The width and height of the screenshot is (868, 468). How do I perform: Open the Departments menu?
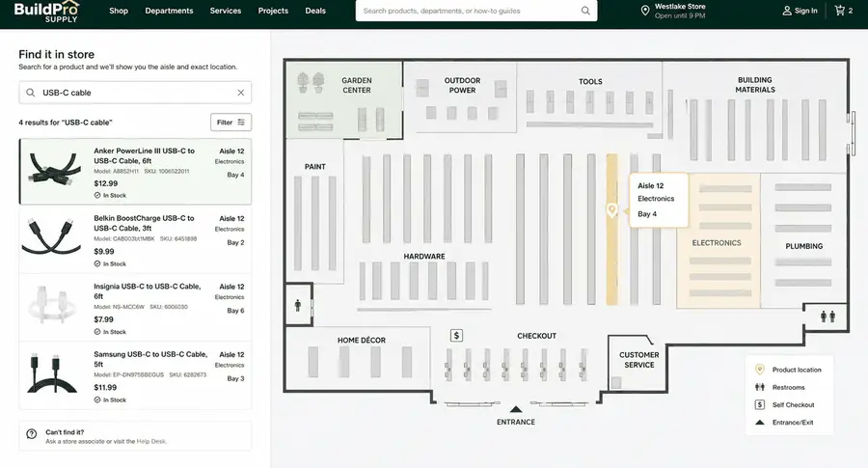169,11
